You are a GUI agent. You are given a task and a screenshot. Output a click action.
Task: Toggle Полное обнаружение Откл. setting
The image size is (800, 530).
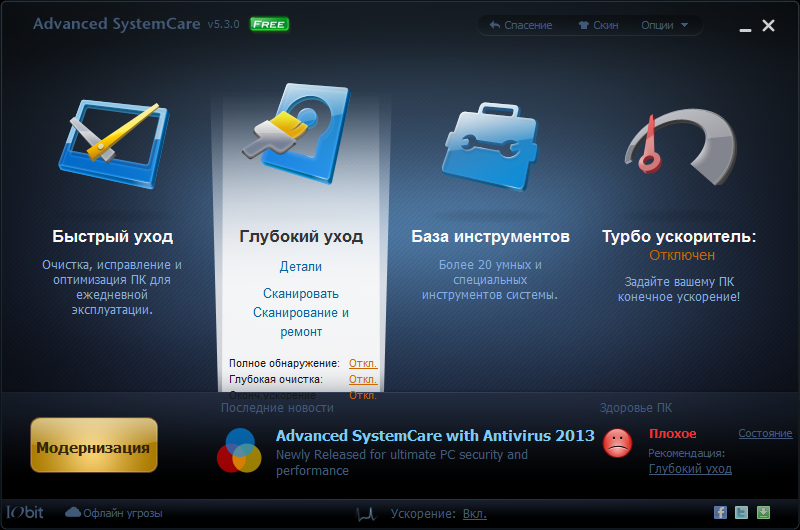363,363
